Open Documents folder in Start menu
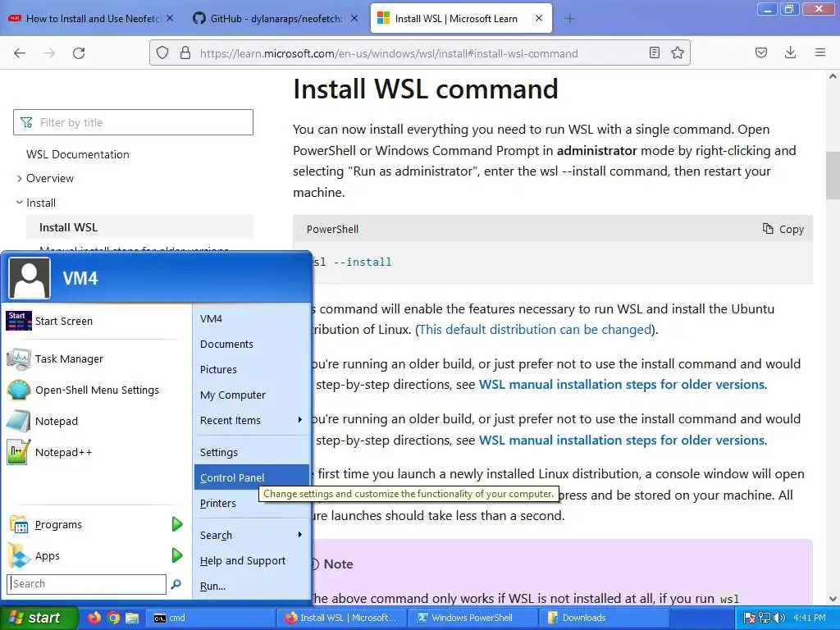The height and width of the screenshot is (630, 840). [x=251, y=344]
